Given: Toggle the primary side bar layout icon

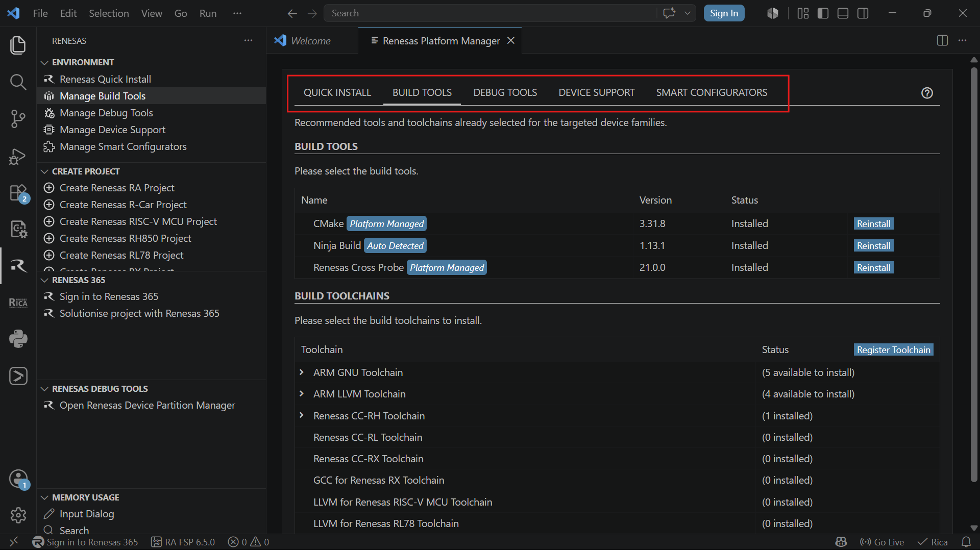Looking at the screenshot, I should (823, 13).
